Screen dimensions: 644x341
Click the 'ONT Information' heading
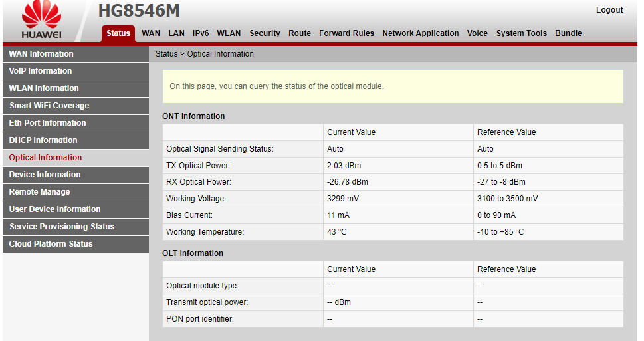pyautogui.click(x=193, y=116)
